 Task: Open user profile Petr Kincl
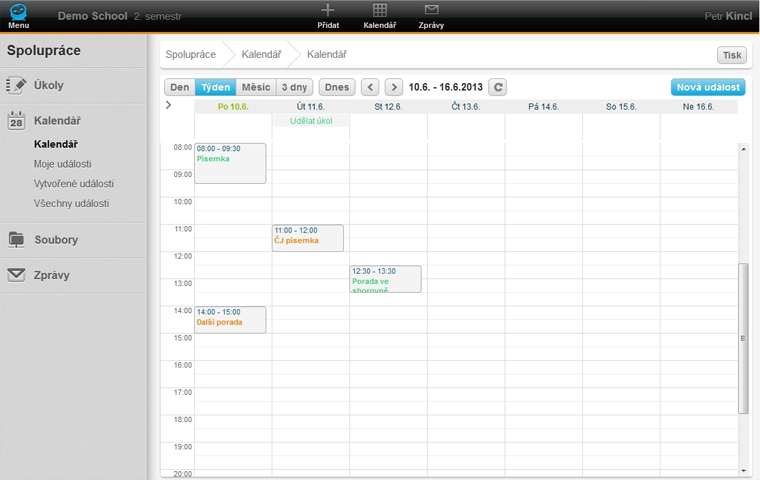point(728,16)
